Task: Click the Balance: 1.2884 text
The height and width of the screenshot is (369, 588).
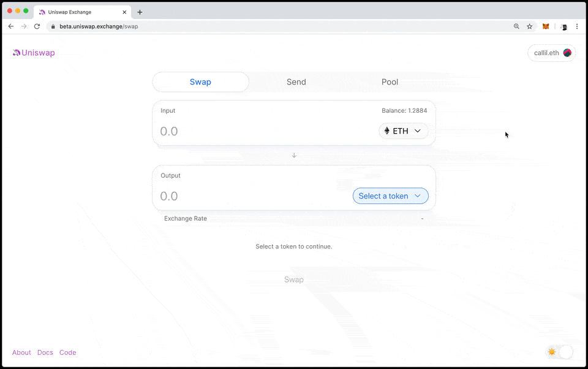Action: tap(404, 110)
